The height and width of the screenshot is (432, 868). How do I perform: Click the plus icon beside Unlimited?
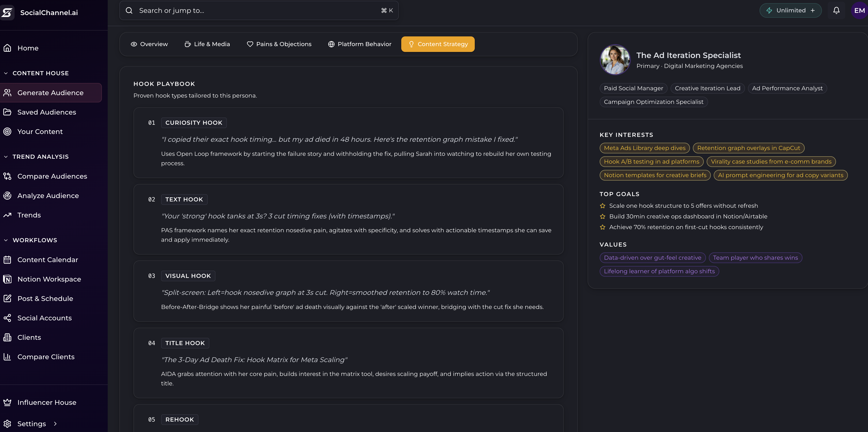click(x=813, y=10)
